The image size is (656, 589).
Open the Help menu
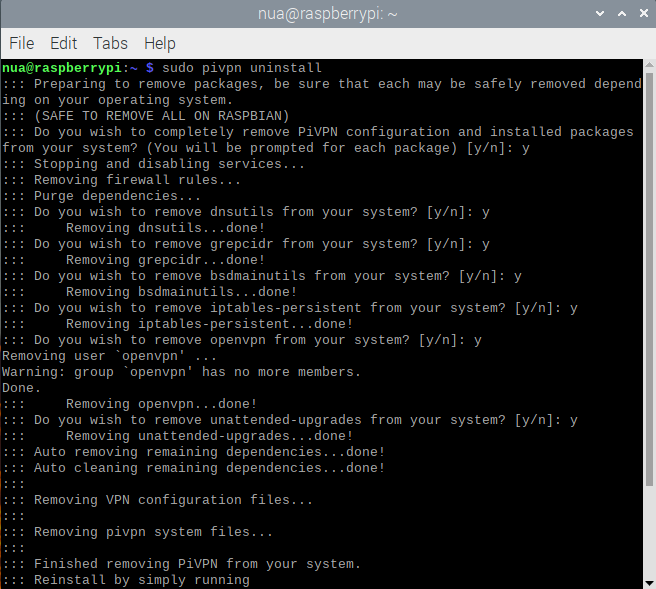tap(160, 44)
